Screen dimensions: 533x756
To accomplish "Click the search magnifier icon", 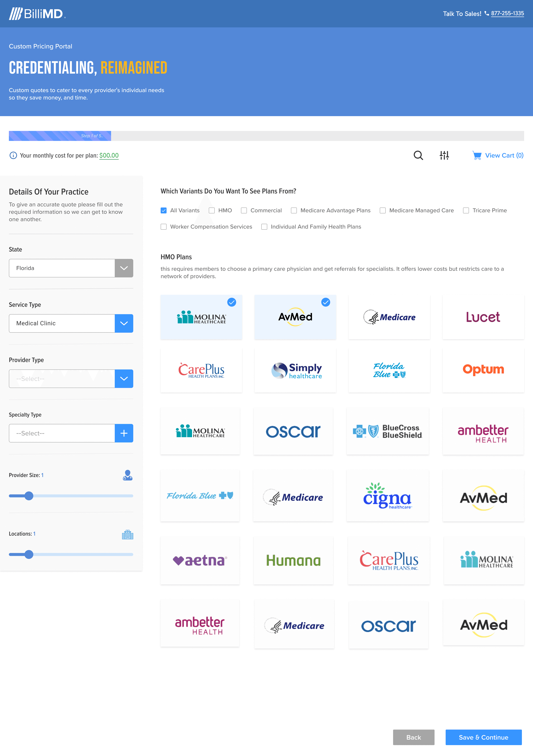I will (418, 155).
